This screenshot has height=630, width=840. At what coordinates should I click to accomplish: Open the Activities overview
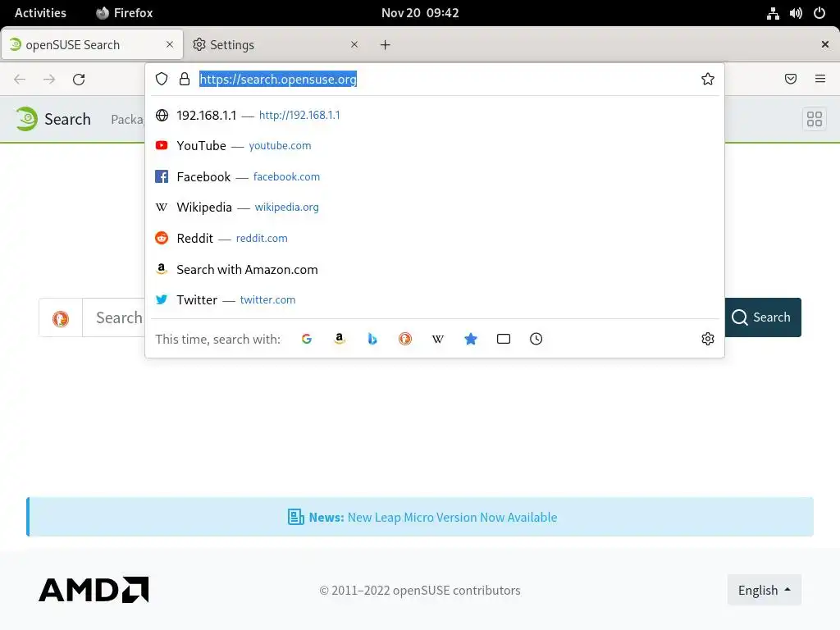point(40,13)
